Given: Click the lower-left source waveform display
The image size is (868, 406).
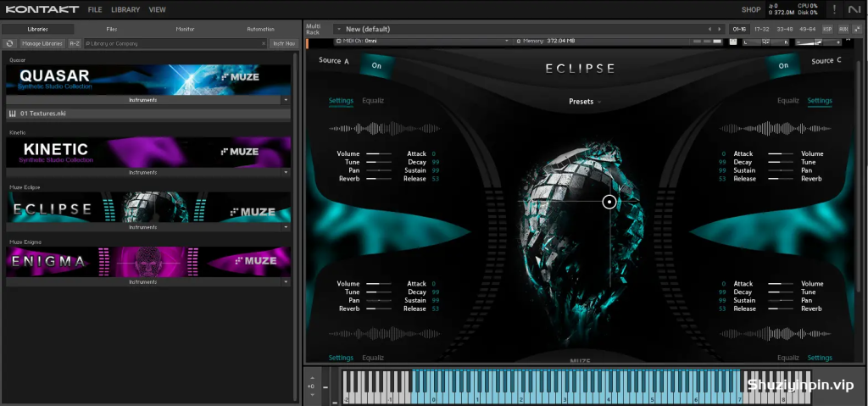Looking at the screenshot, I should click(x=385, y=333).
